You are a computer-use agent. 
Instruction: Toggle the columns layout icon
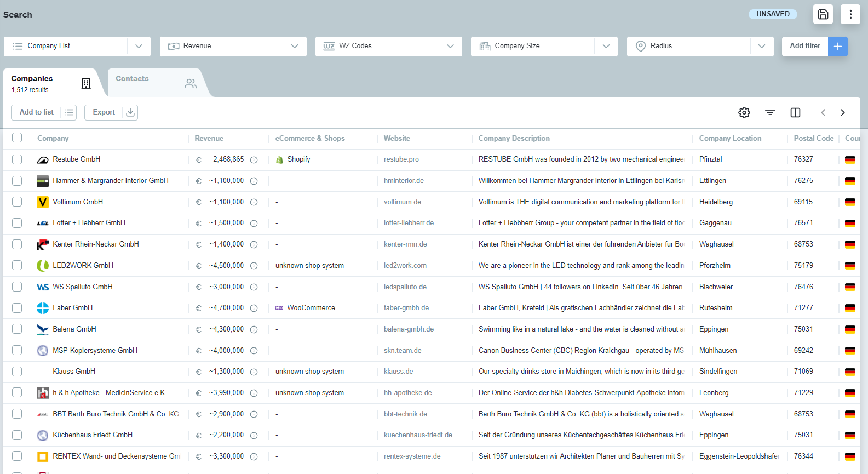click(x=796, y=112)
